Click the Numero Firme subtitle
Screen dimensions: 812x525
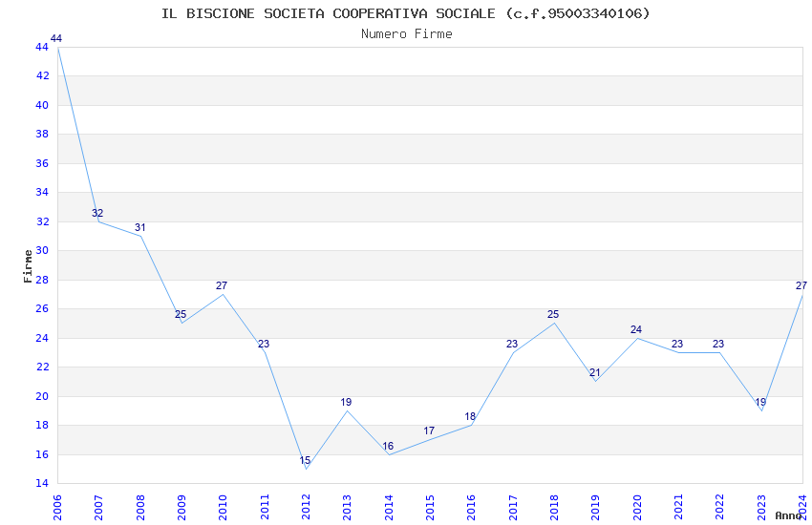click(407, 33)
